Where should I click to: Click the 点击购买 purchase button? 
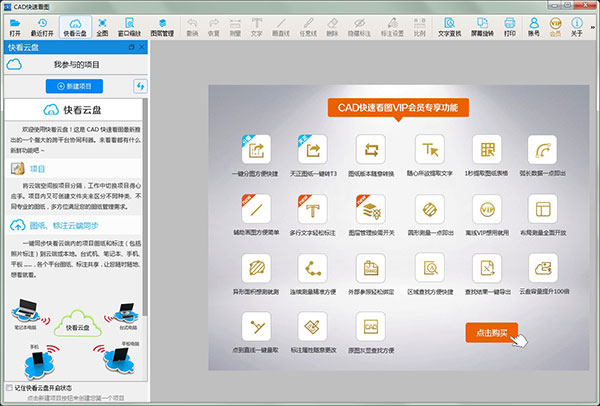coord(491,332)
